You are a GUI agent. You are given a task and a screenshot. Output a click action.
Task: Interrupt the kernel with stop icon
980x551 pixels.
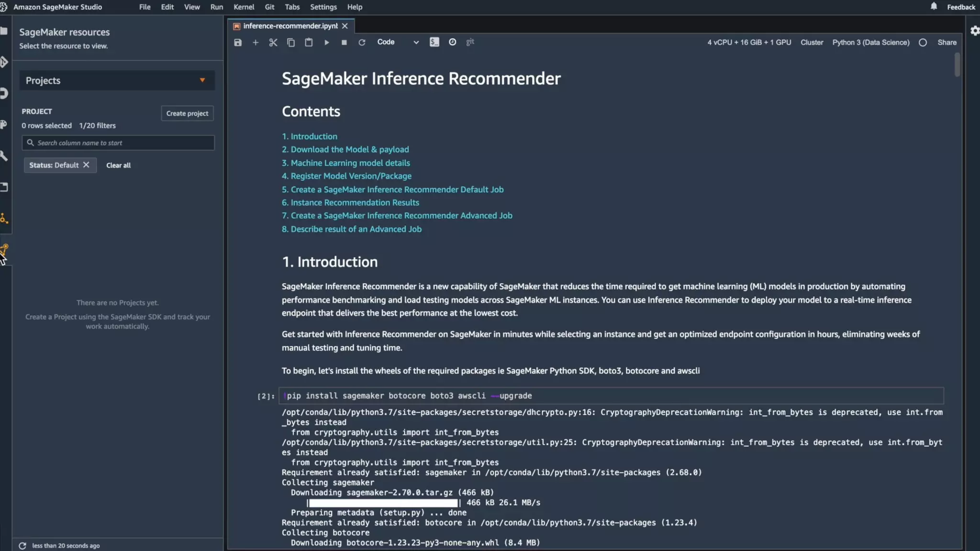344,43
